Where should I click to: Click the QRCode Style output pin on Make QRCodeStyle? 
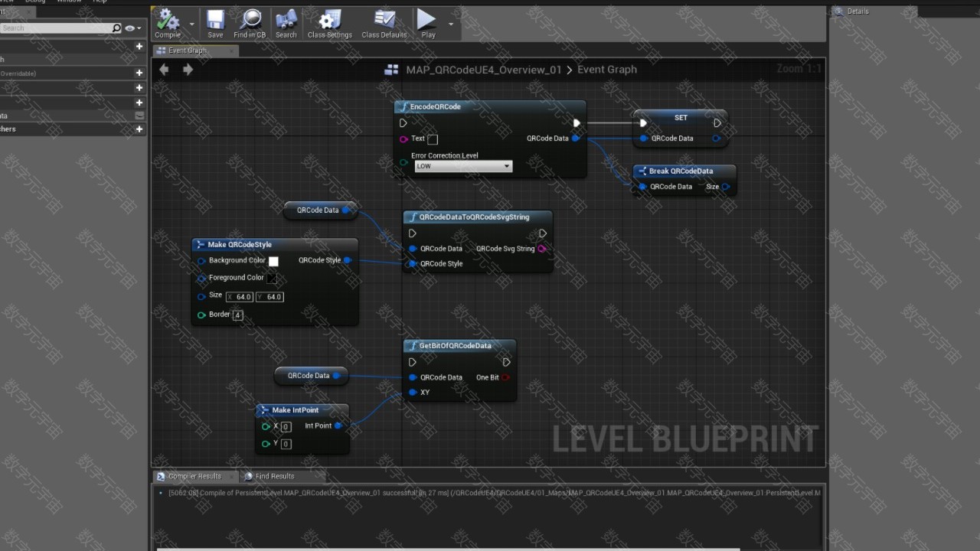[x=347, y=260]
